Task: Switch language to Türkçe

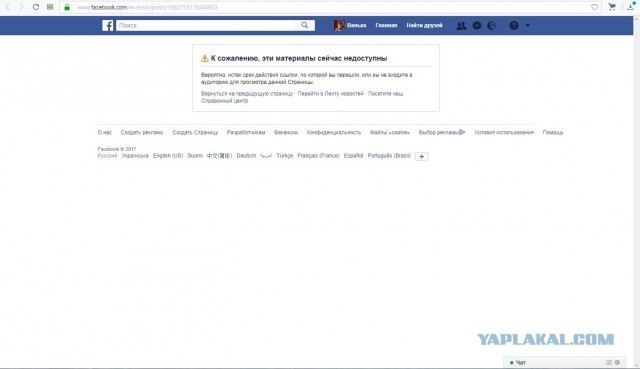Action: (x=284, y=156)
